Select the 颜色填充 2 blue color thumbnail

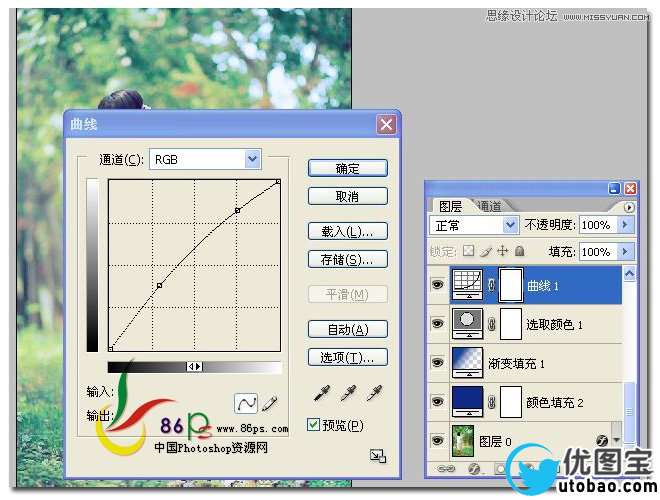[468, 402]
